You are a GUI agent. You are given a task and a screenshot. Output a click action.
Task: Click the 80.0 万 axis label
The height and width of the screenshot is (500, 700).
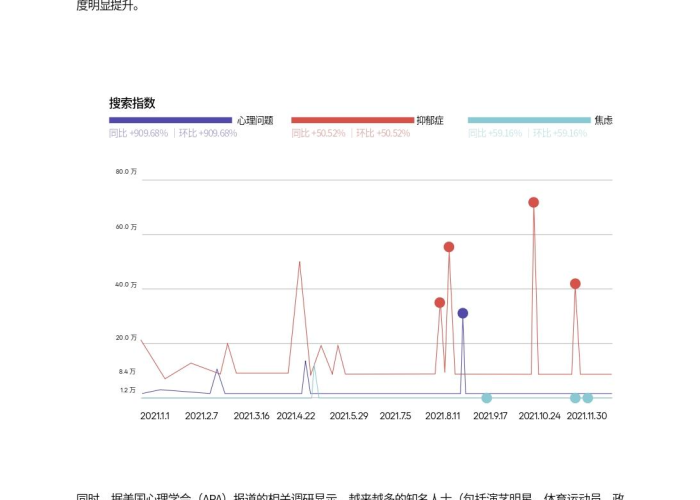pyautogui.click(x=126, y=171)
